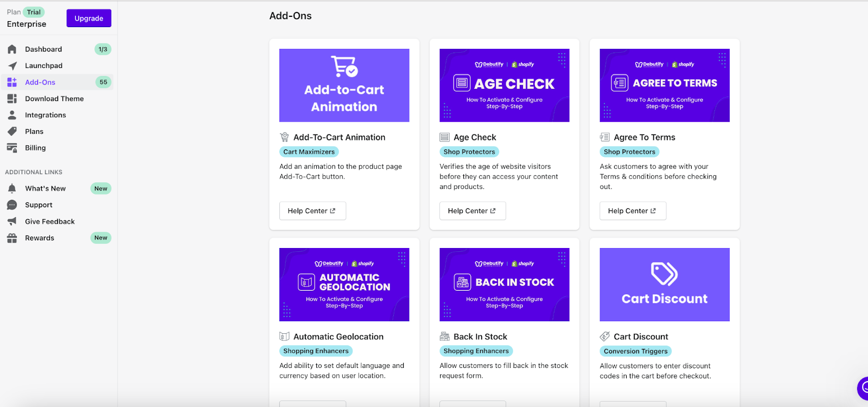The height and width of the screenshot is (407, 868).
Task: Open Help Center for Agree To Terms
Action: [633, 211]
